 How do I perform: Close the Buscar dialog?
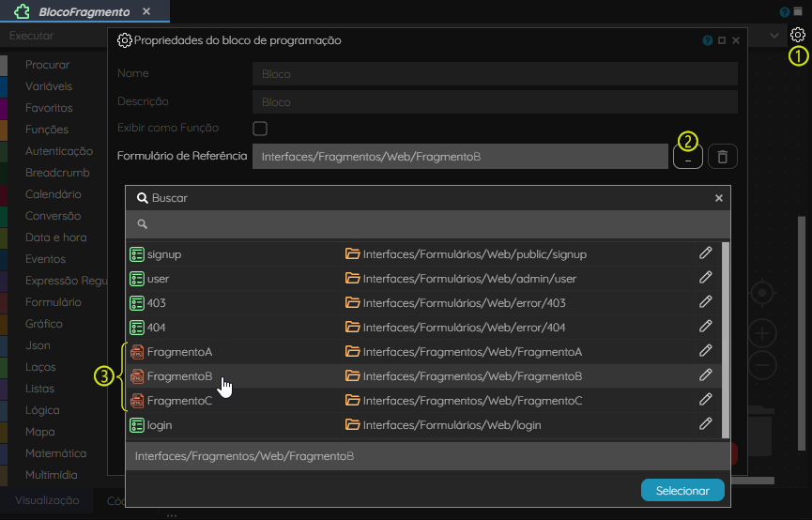(719, 198)
